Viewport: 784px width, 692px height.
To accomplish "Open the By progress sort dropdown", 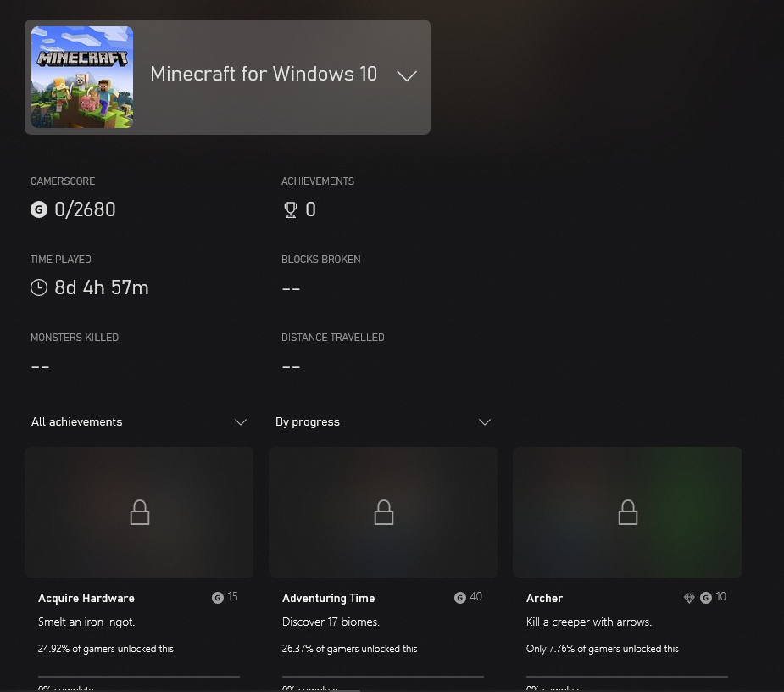I will [383, 421].
